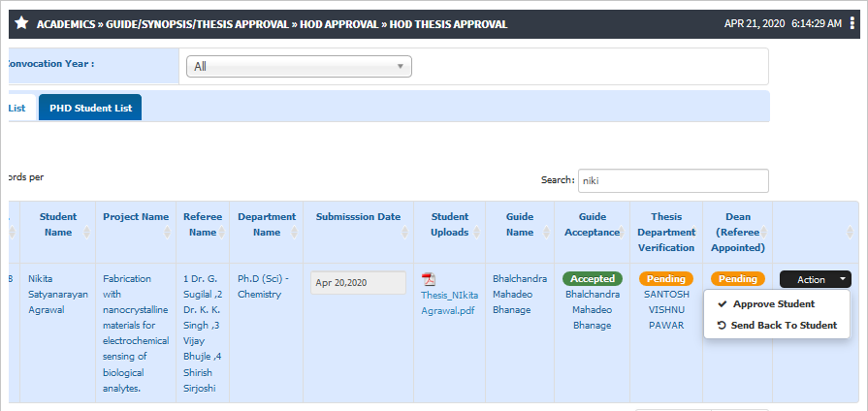
Task: Click the Apr 20,2020 submission date field
Action: tap(358, 283)
